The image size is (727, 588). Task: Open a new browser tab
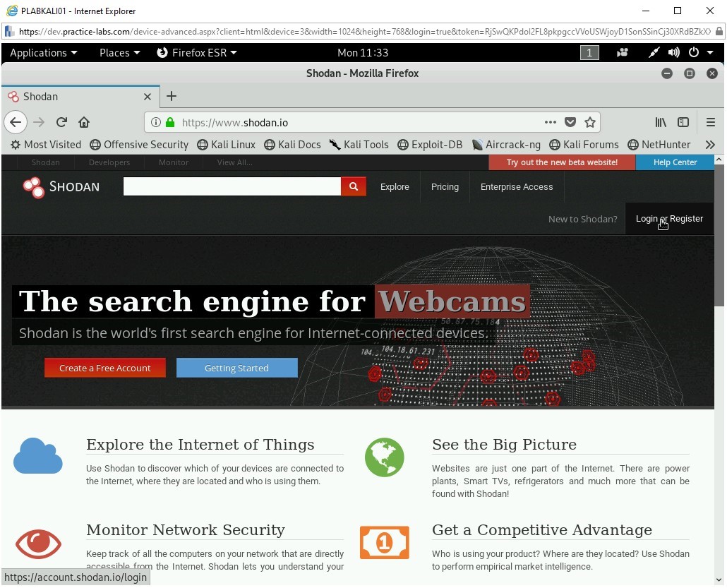[x=172, y=96]
